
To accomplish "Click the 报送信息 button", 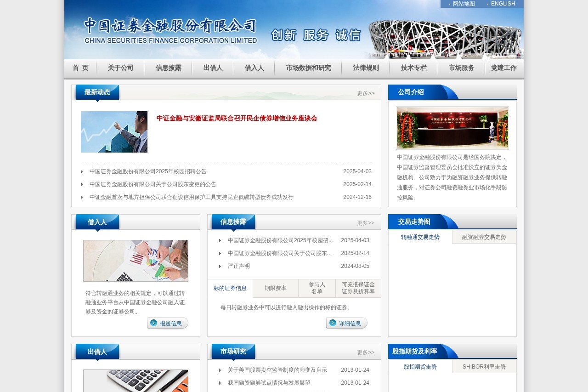I will coord(168,323).
